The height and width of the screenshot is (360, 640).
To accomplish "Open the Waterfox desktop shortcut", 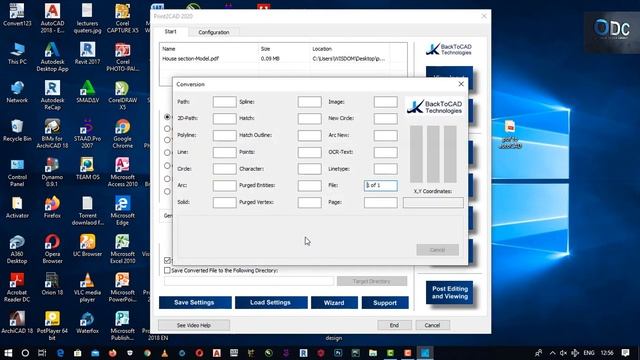I will (x=87, y=322).
